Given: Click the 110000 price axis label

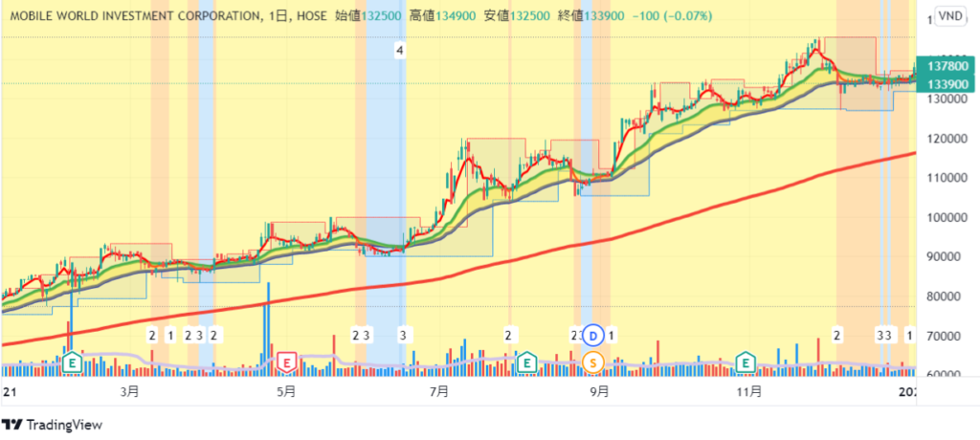Looking at the screenshot, I should [x=947, y=178].
